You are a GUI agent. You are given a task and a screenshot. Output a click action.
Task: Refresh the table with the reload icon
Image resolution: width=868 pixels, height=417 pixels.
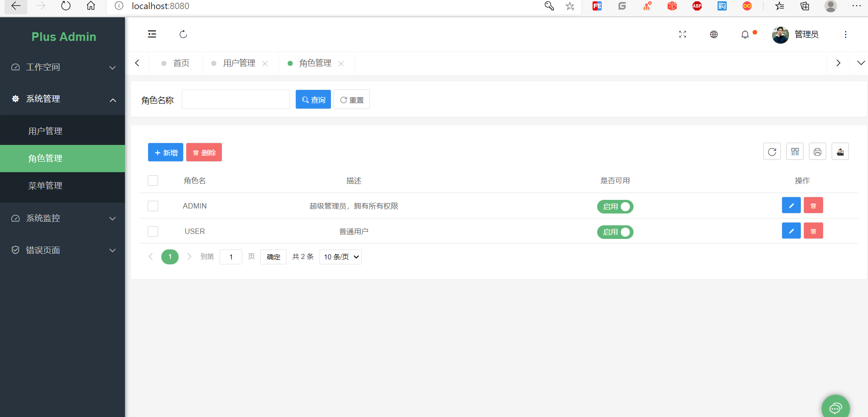(x=772, y=152)
